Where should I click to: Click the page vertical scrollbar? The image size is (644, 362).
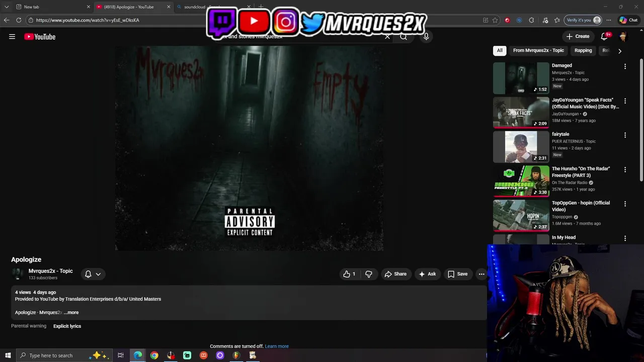[x=641, y=121]
